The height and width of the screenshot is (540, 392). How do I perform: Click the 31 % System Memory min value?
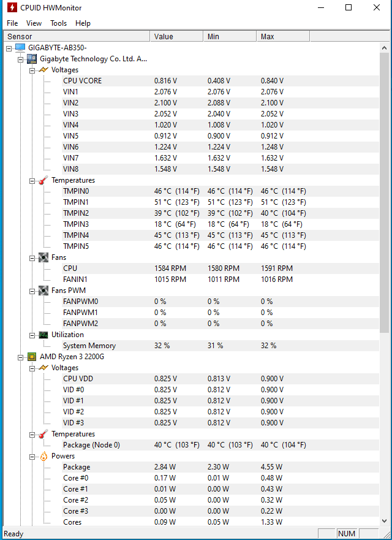(x=216, y=346)
